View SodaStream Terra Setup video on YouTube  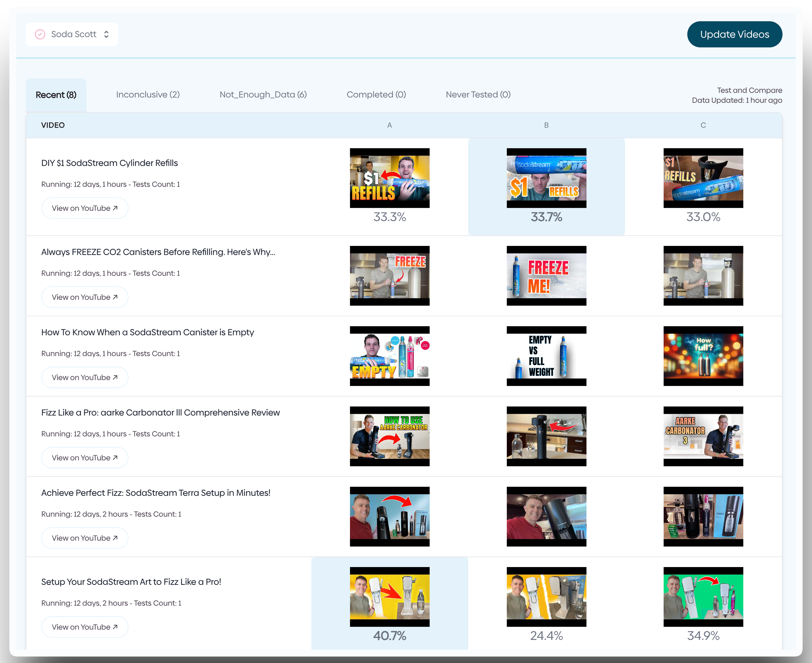(85, 538)
